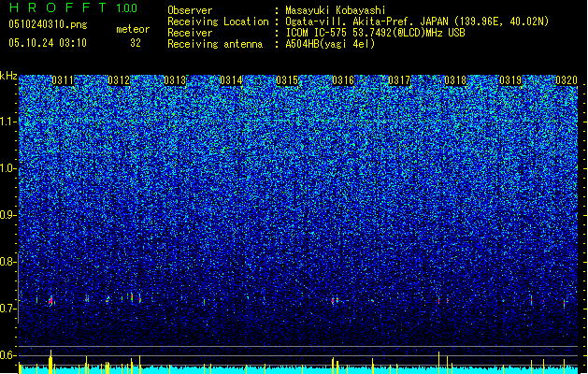Select the file name 0510240310.png

tap(48, 25)
